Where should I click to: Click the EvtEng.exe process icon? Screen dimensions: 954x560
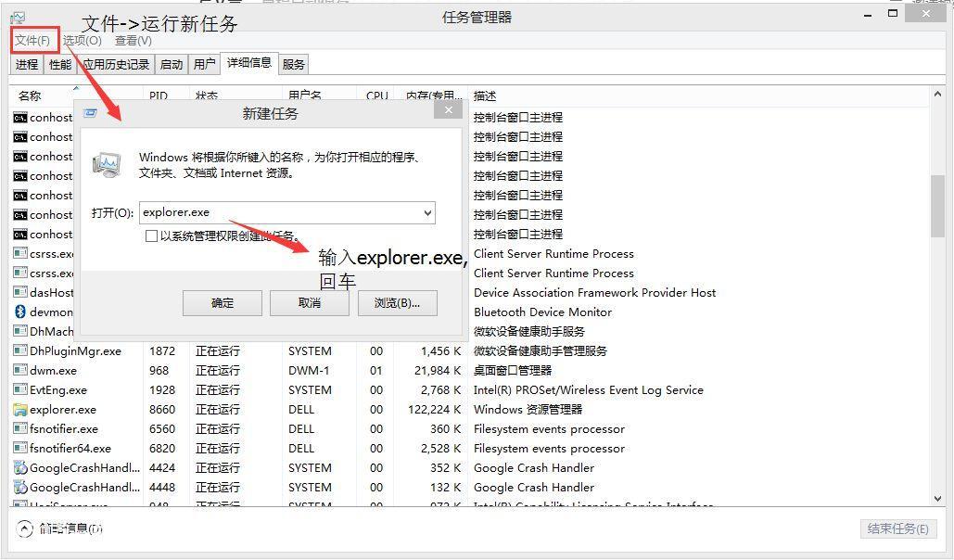[x=20, y=389]
